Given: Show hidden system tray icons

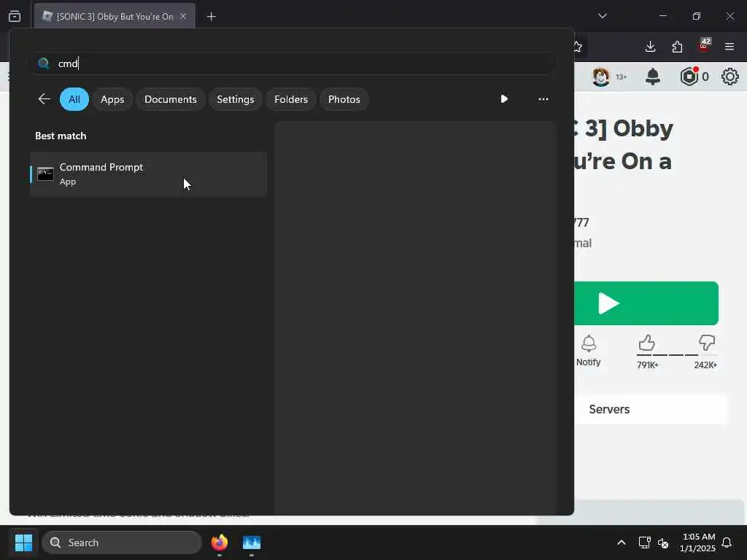Looking at the screenshot, I should 622,542.
